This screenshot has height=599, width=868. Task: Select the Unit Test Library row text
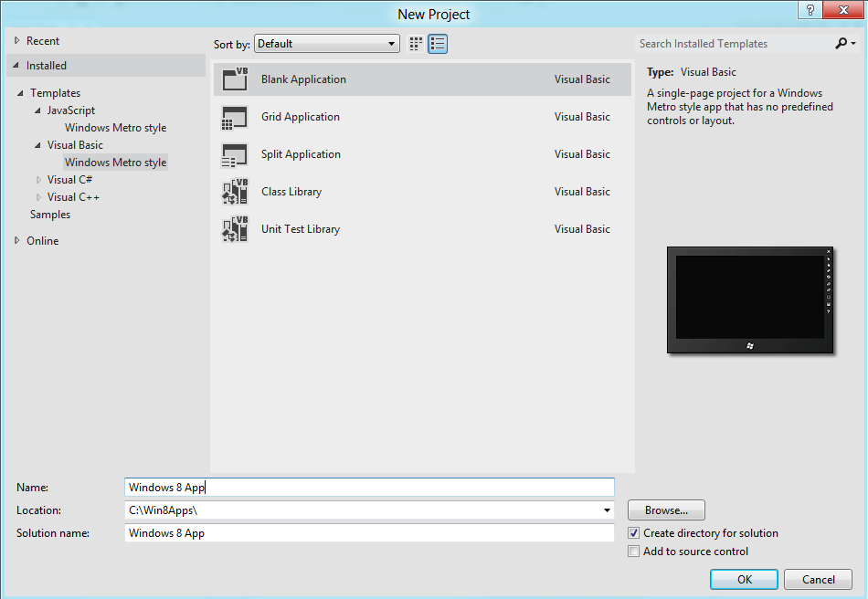(x=301, y=229)
